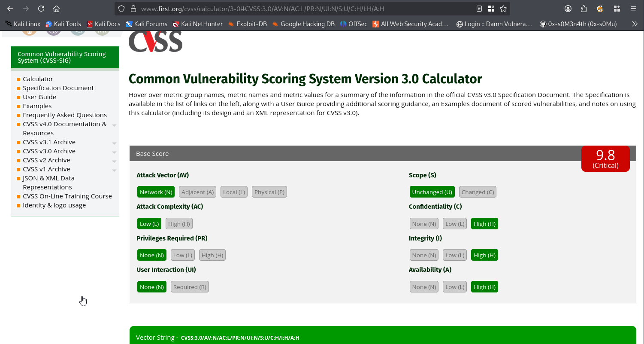This screenshot has width=644, height=344.
Task: Open the Firefox account icon
Action: pos(568,9)
